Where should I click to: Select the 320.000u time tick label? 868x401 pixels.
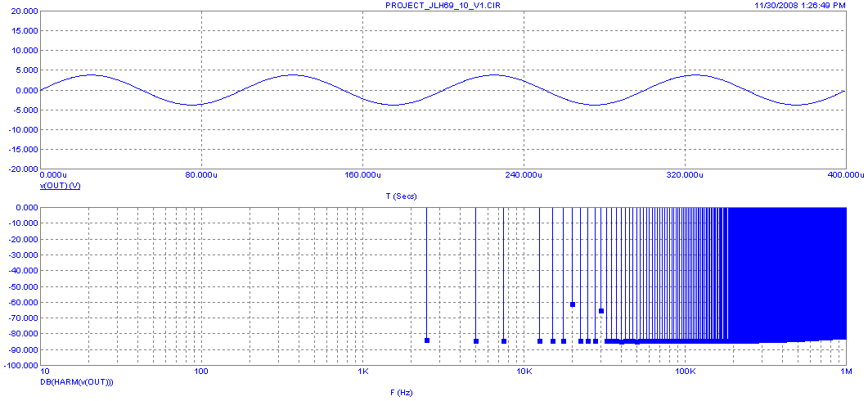(685, 175)
